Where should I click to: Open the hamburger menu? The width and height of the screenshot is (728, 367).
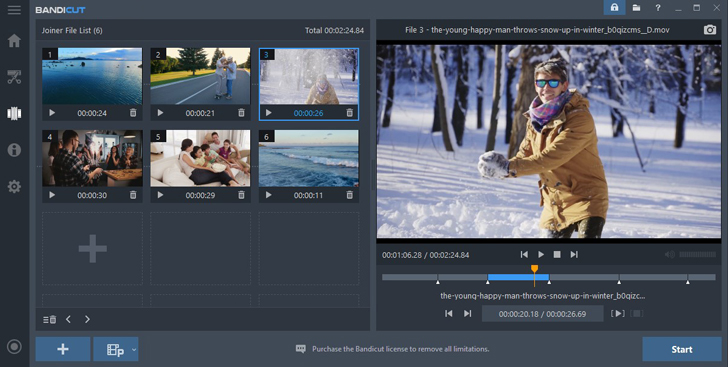[14, 10]
